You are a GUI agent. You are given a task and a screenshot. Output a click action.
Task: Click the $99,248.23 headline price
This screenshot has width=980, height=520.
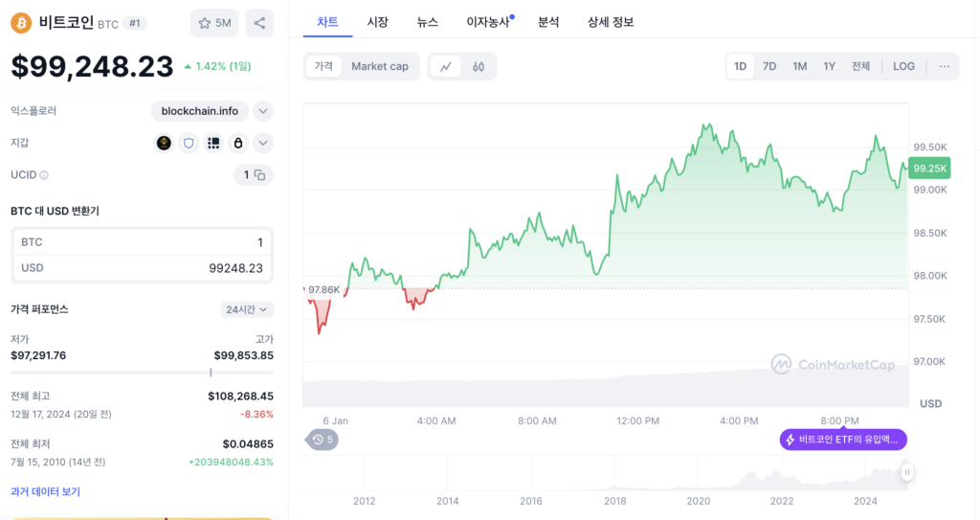92,66
